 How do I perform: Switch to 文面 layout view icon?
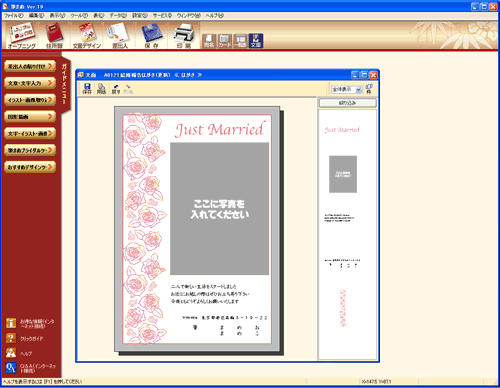[x=256, y=41]
